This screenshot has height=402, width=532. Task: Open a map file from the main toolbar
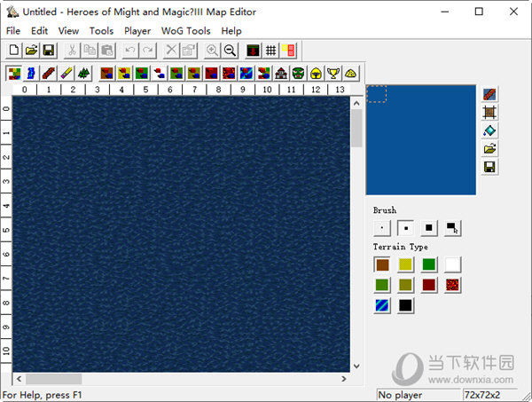click(31, 51)
